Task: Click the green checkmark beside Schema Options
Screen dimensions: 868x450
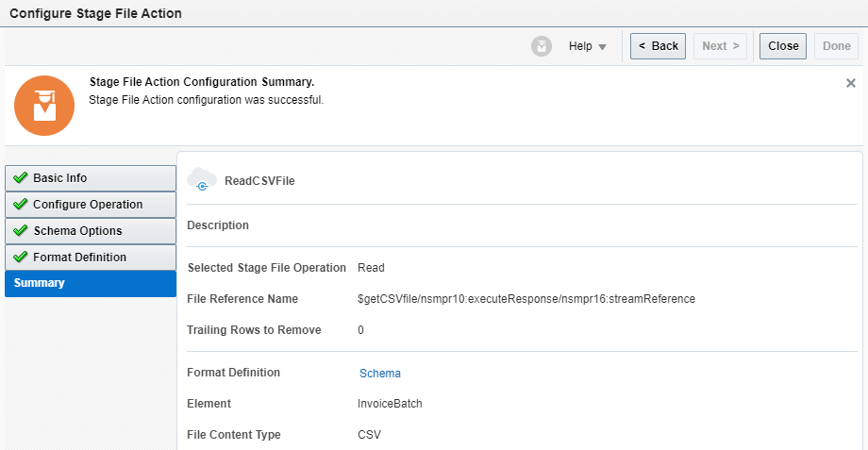Action: click(x=20, y=231)
